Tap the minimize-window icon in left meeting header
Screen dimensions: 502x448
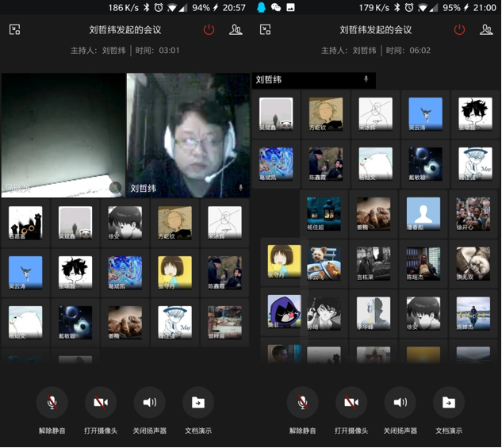[x=15, y=30]
